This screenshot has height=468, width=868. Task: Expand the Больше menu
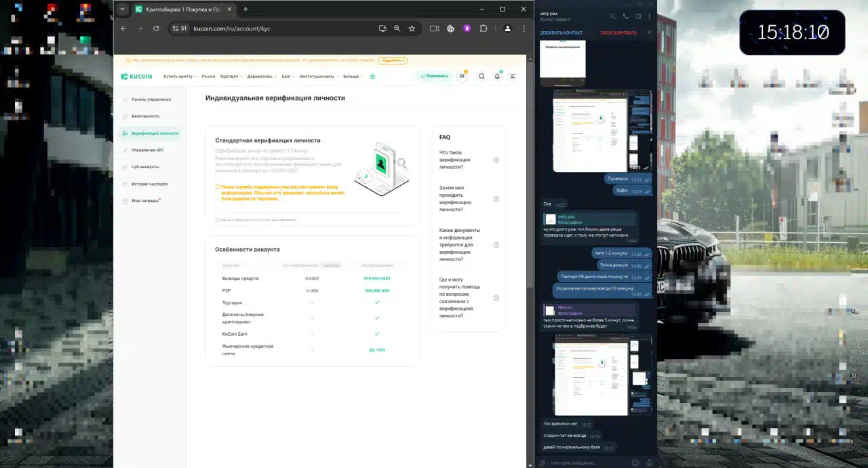pos(353,77)
